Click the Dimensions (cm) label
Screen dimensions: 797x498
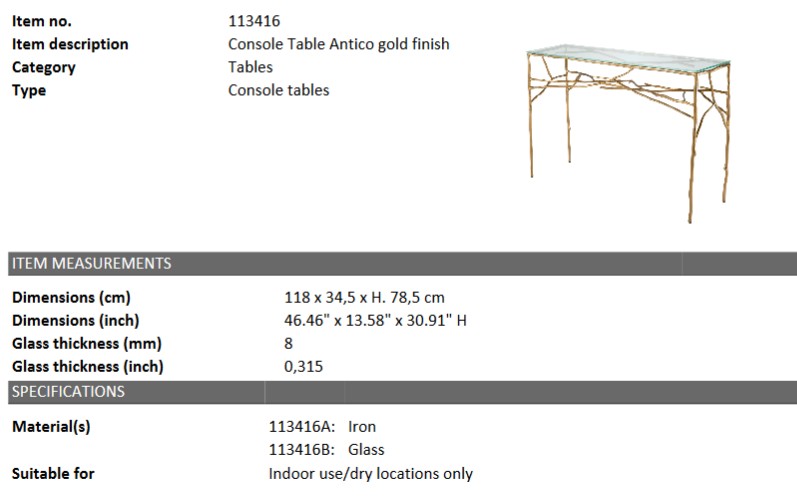(x=71, y=297)
